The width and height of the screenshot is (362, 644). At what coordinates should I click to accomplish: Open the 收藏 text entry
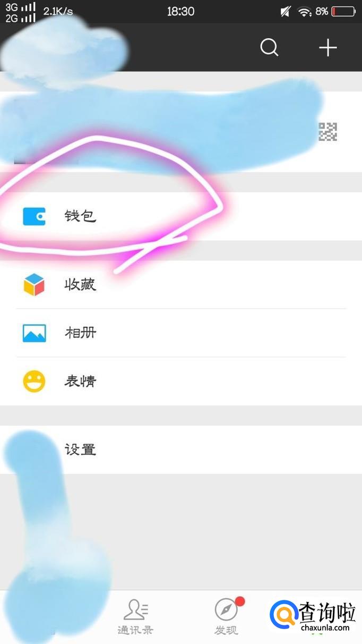[x=80, y=285]
